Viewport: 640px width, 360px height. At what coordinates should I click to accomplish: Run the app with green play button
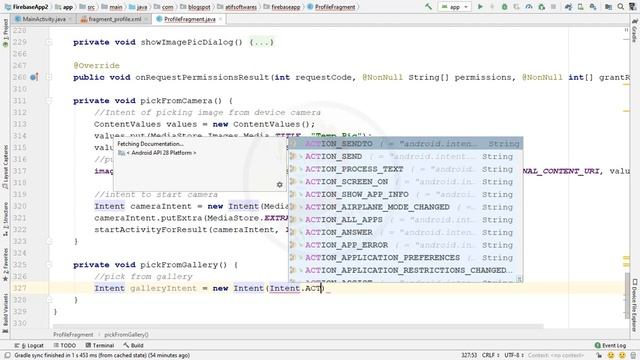point(480,7)
